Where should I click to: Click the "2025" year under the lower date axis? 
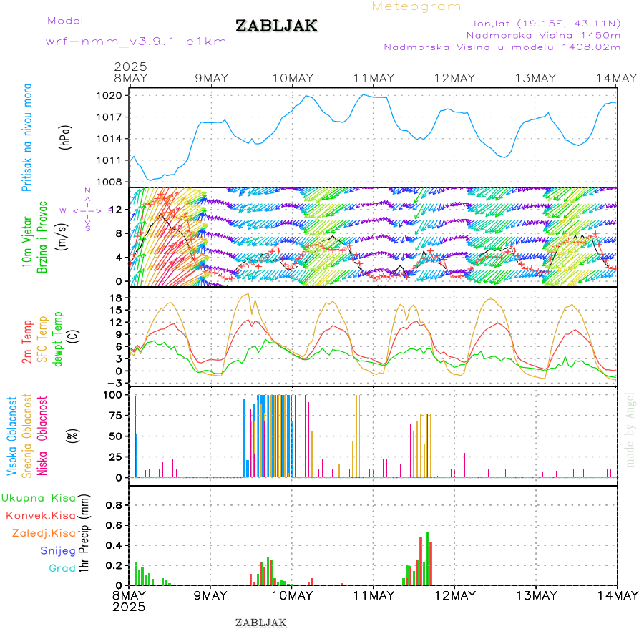coord(129,607)
